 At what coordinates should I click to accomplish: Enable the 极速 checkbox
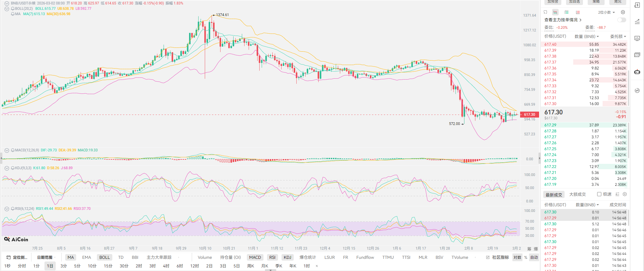599,194
